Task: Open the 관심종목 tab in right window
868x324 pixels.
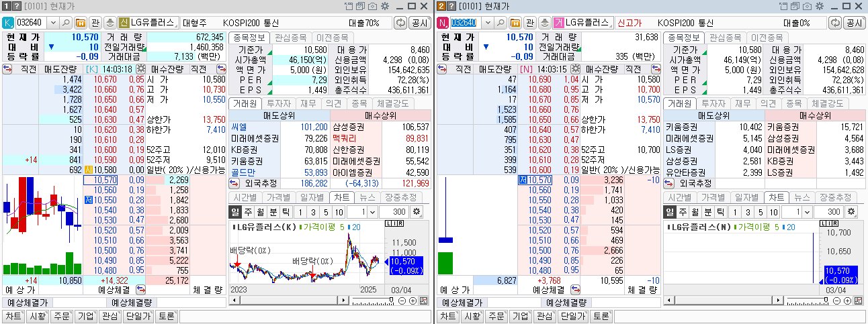Action: (x=725, y=38)
